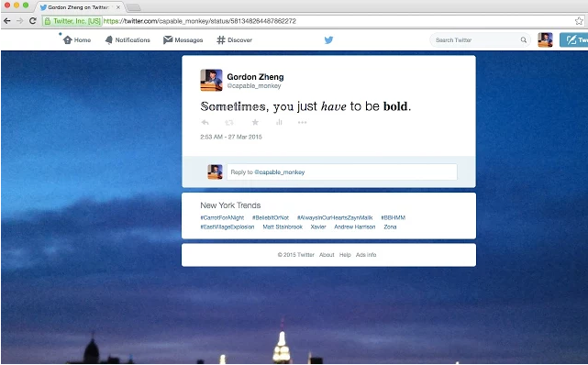Image resolution: width=588 pixels, height=365 pixels.
Task: Retweet Gordon Zheng's tweet
Action: 229,122
